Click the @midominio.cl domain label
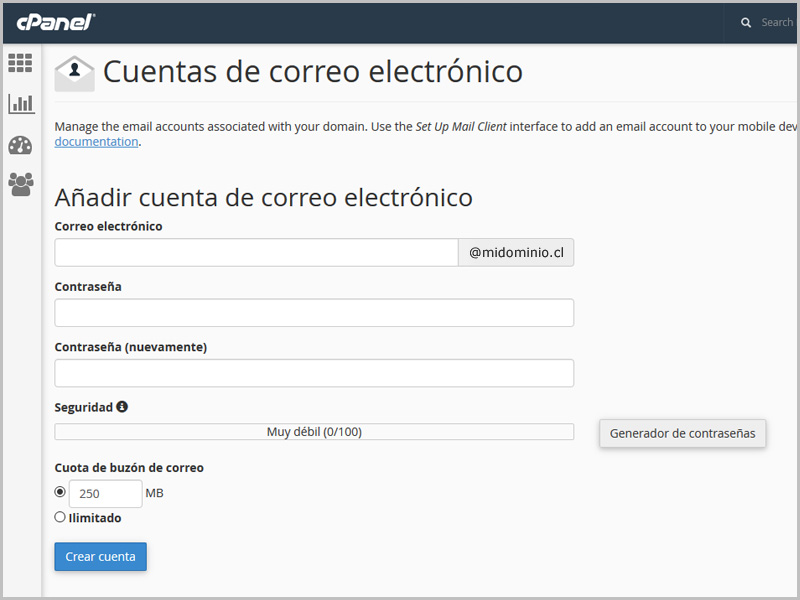 (516, 253)
